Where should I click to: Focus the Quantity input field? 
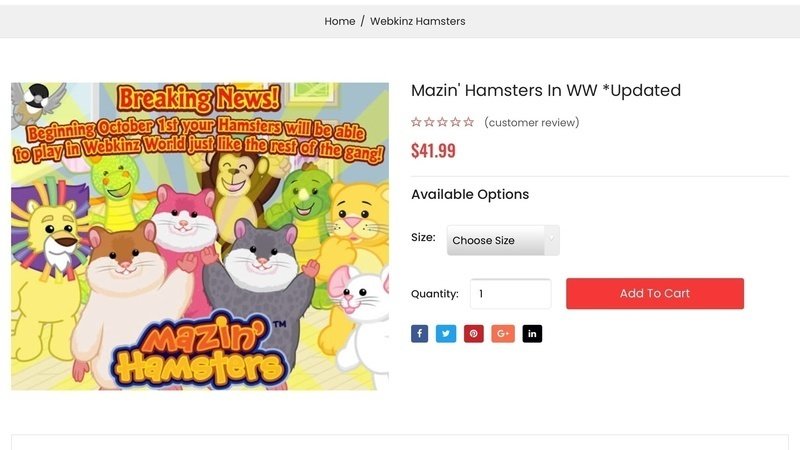(510, 294)
